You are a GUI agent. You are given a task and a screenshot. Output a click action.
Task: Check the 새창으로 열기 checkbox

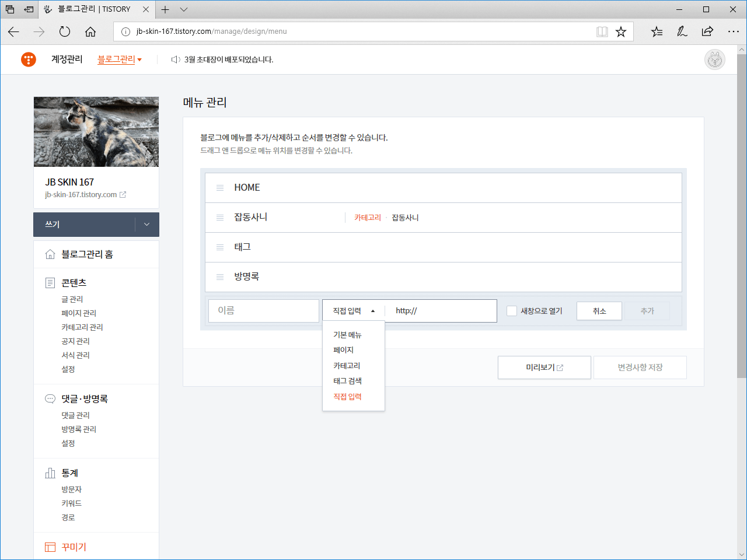click(x=512, y=311)
